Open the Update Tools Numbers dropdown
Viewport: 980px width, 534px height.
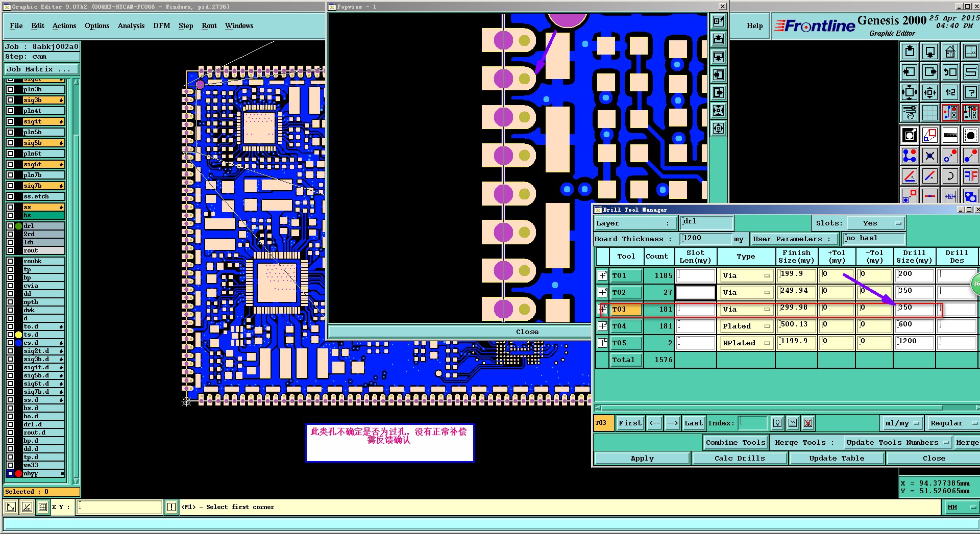point(897,442)
